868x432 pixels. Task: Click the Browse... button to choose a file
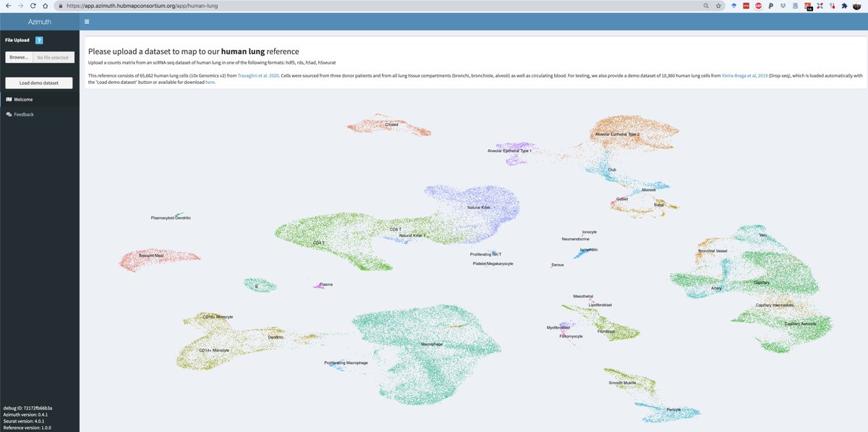tap(19, 56)
